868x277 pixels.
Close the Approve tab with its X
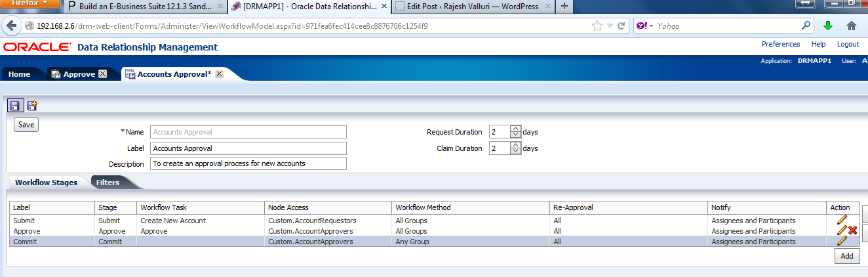tap(103, 74)
